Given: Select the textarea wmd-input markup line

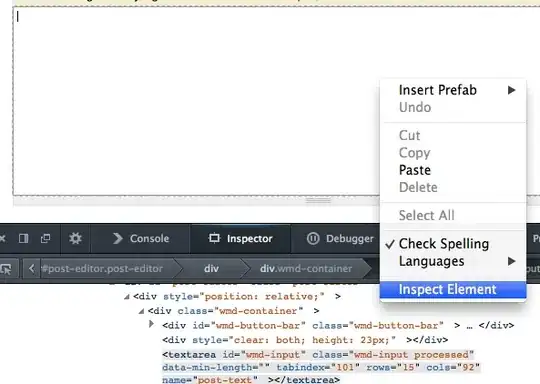Looking at the screenshot, I should (321, 367).
